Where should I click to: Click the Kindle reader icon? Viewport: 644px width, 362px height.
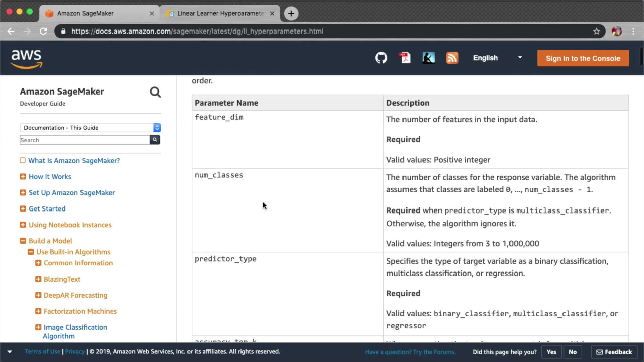[x=428, y=58]
